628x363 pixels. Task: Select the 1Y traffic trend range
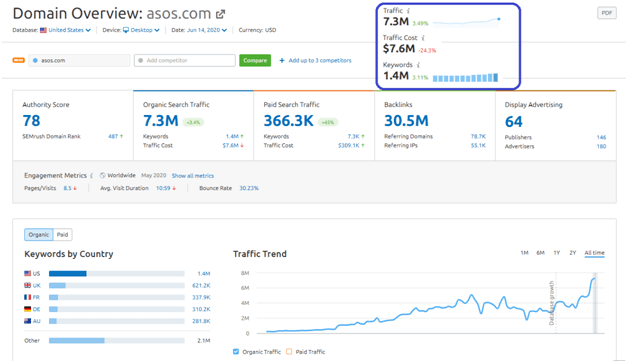pos(556,253)
